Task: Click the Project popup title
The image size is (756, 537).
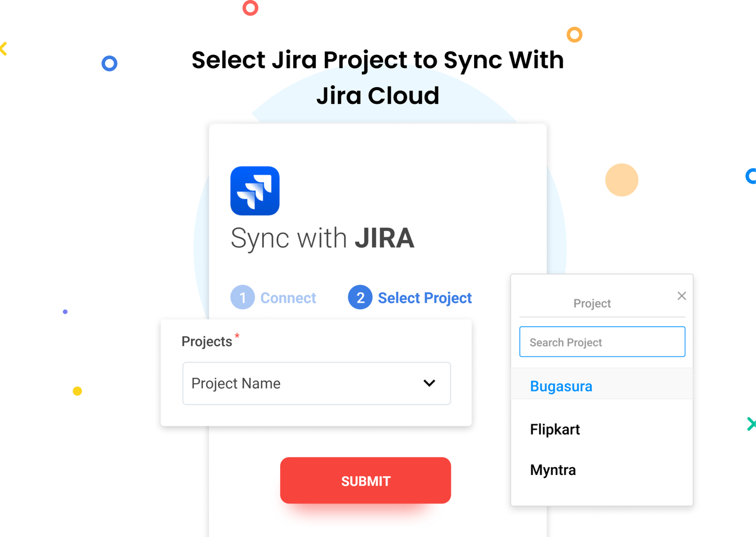Action: [x=592, y=303]
